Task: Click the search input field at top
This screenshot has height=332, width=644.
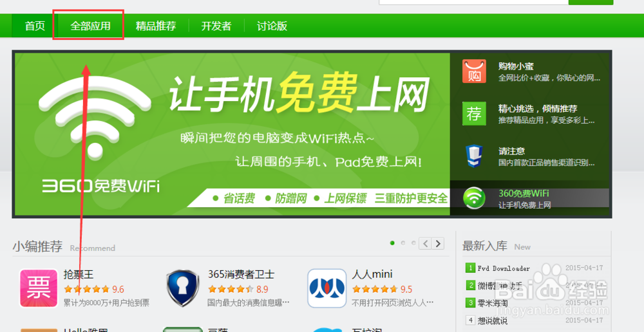Action: tap(473, 2)
